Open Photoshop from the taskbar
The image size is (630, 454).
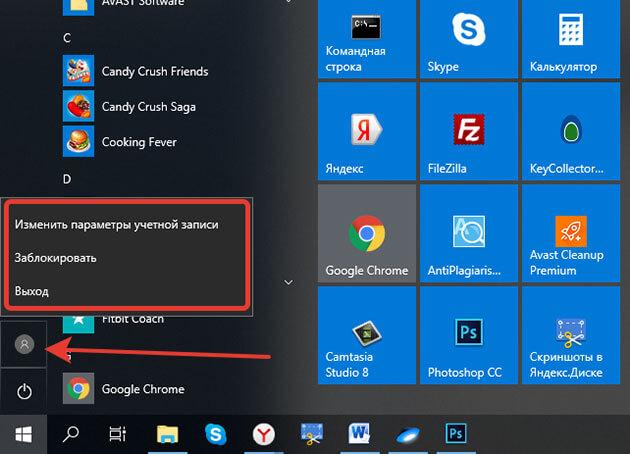[456, 434]
